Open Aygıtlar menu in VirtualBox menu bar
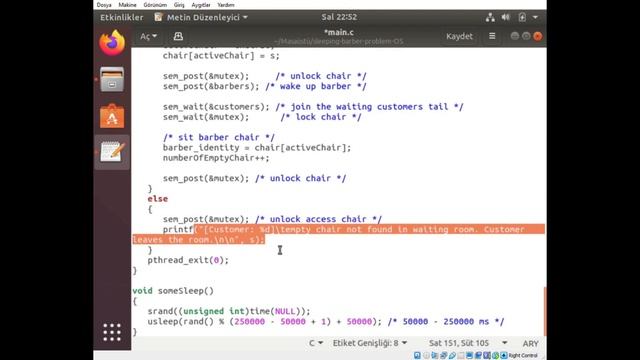 tap(201, 5)
